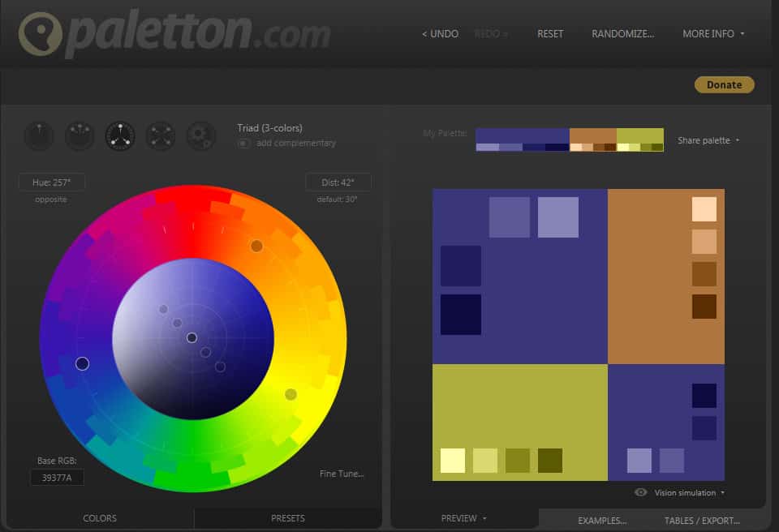
Task: Toggle the add complementary option
Action: 243,144
